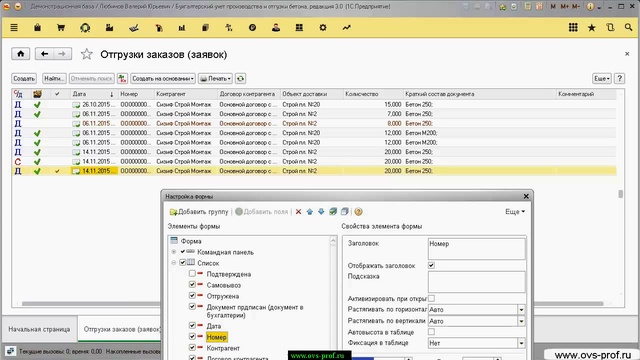Toggle Контрагент column checkbox
This screenshot has height=360, width=640.
(x=192, y=347)
